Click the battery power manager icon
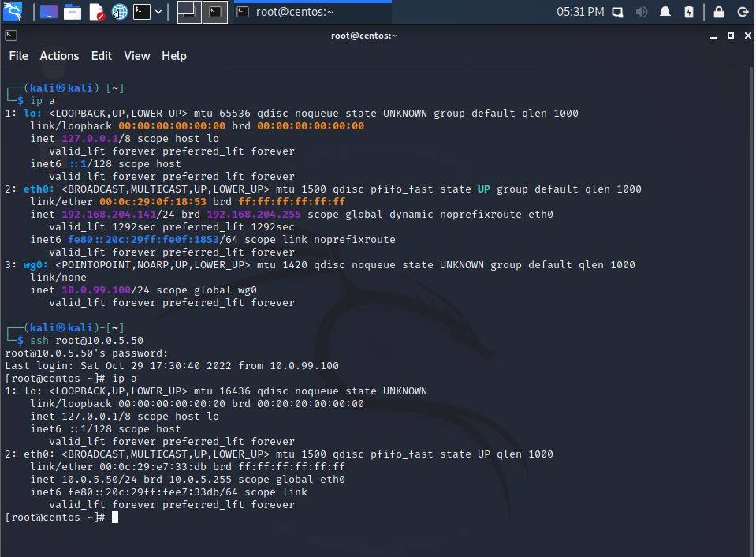The height and width of the screenshot is (557, 756). tap(689, 12)
